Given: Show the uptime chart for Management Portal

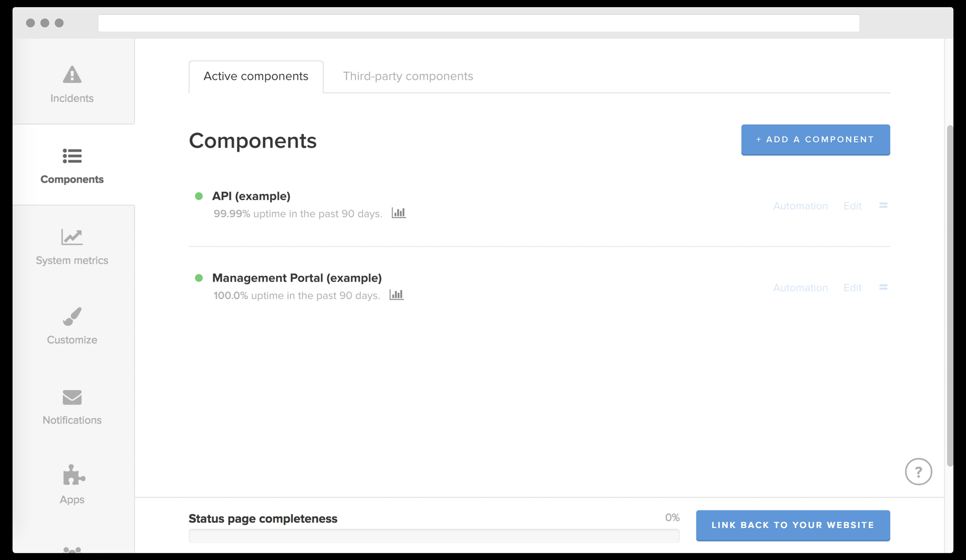Looking at the screenshot, I should pyautogui.click(x=396, y=295).
